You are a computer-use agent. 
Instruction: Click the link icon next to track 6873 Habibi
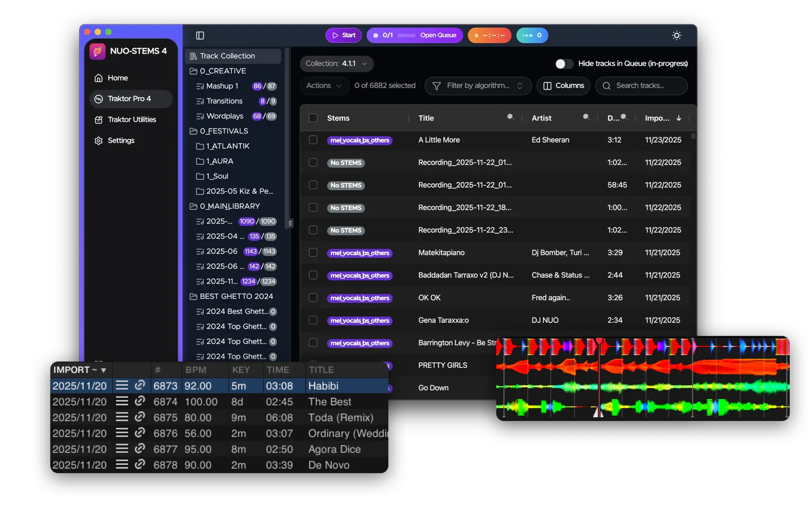coord(140,386)
